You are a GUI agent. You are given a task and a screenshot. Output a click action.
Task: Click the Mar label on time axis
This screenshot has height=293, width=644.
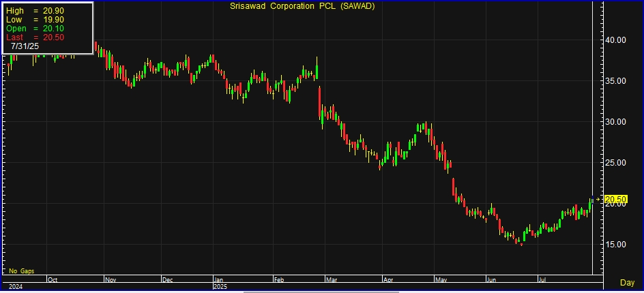click(332, 280)
